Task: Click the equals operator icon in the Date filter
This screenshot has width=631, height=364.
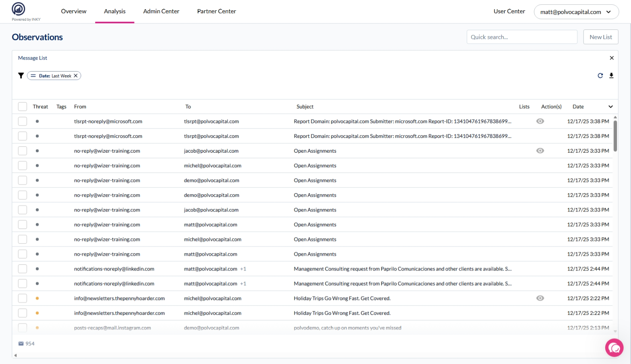Action: pyautogui.click(x=33, y=76)
